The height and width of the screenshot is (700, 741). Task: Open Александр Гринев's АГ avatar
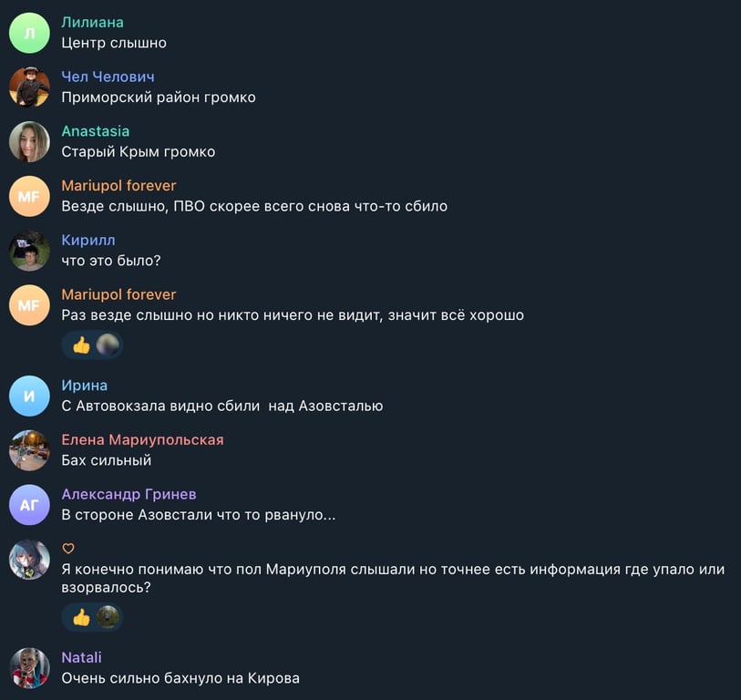pos(29,503)
